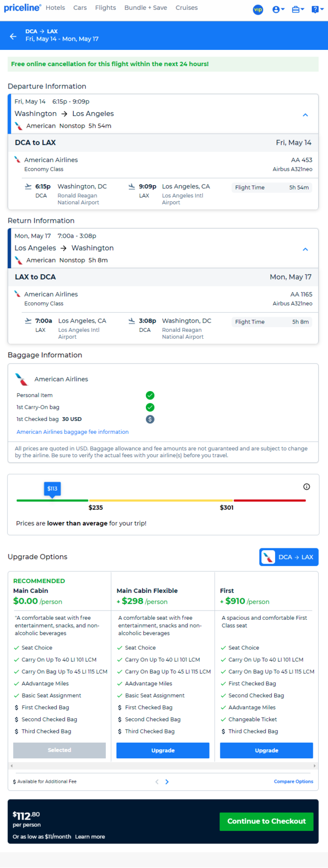Select the DCA → LAX upgrade leg tab
Viewport: 328px width, 868px height.
pos(289,557)
